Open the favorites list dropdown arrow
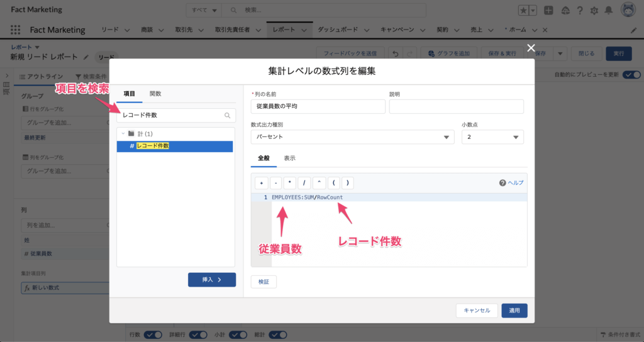Viewport: 644px width, 342px height. pyautogui.click(x=533, y=11)
